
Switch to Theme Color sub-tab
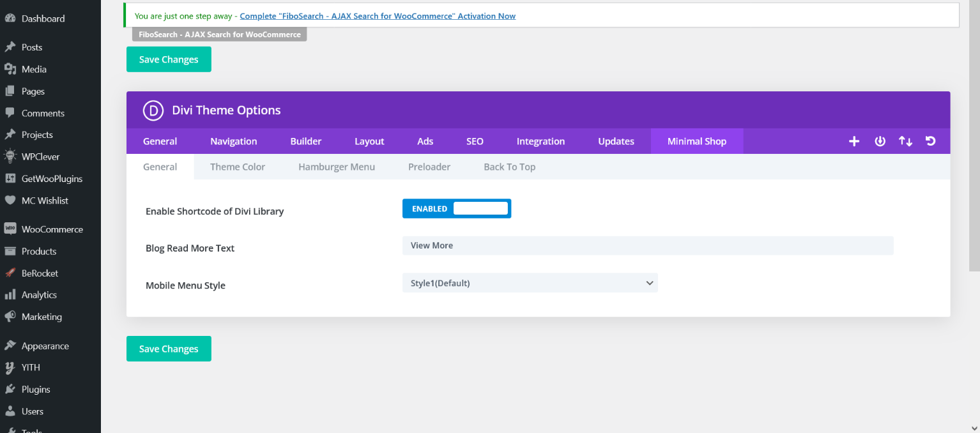coord(238,167)
